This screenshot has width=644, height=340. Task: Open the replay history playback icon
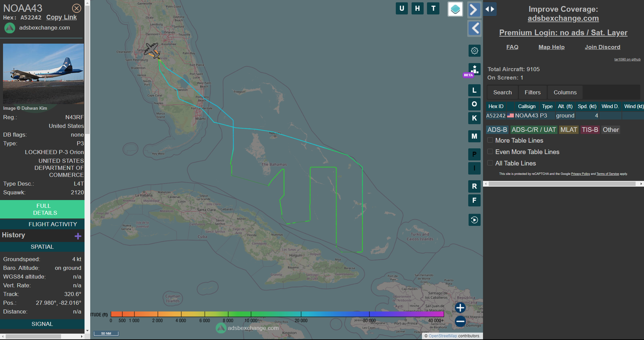tap(474, 220)
